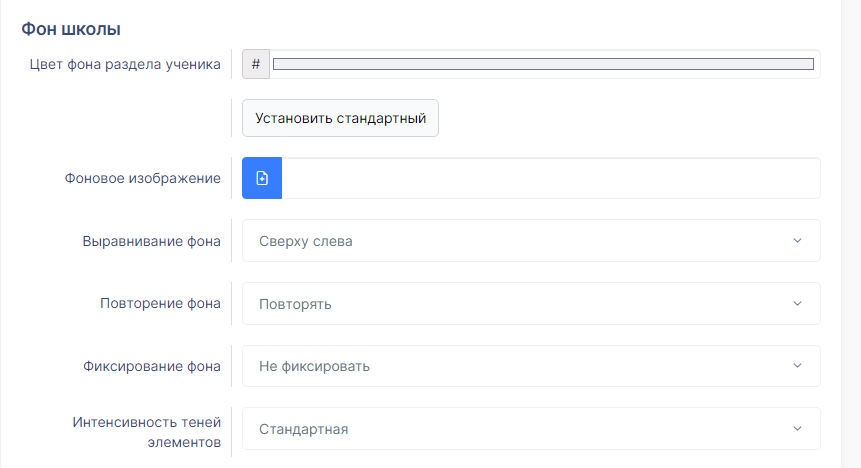Viewport: 861px width, 468px height.
Task: Click the Выравнивание фона label
Action: click(152, 241)
